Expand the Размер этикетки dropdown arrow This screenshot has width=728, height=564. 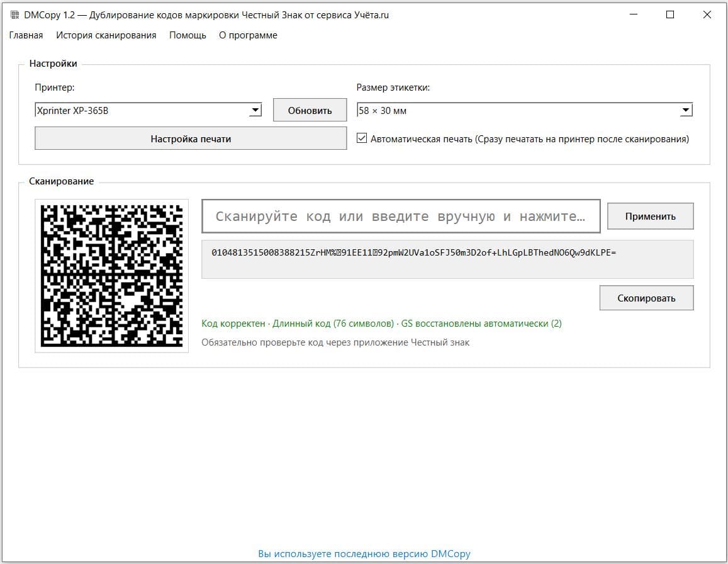[686, 111]
